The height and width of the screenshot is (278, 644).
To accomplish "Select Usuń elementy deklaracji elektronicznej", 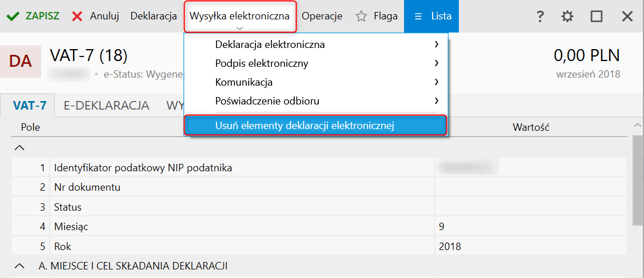I will coord(305,126).
